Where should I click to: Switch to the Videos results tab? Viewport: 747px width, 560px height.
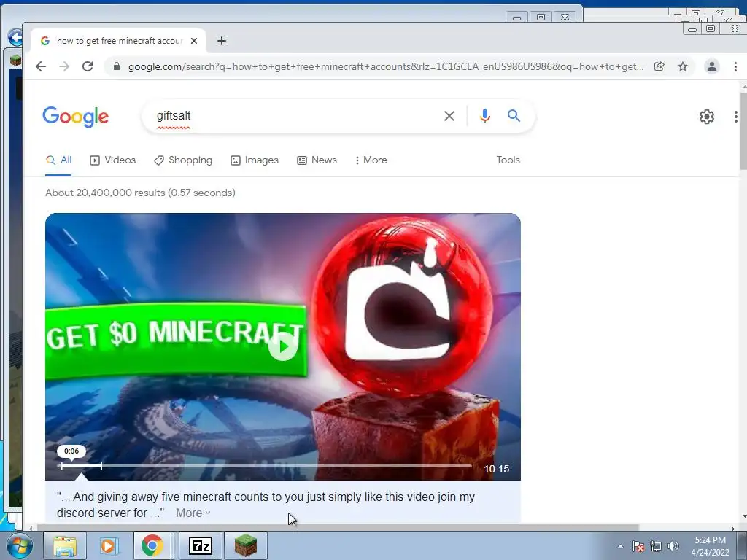pyautogui.click(x=113, y=160)
